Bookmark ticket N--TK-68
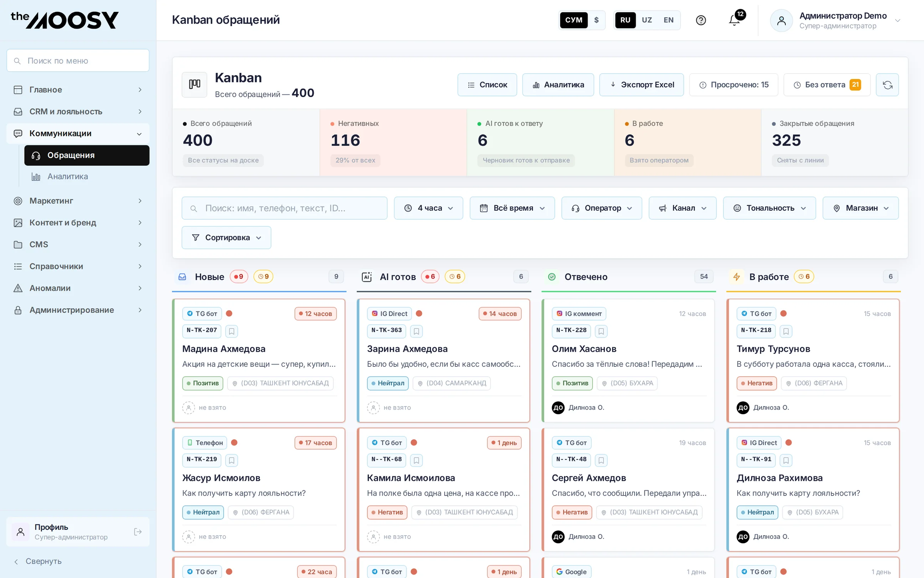The height and width of the screenshot is (578, 924). click(416, 460)
